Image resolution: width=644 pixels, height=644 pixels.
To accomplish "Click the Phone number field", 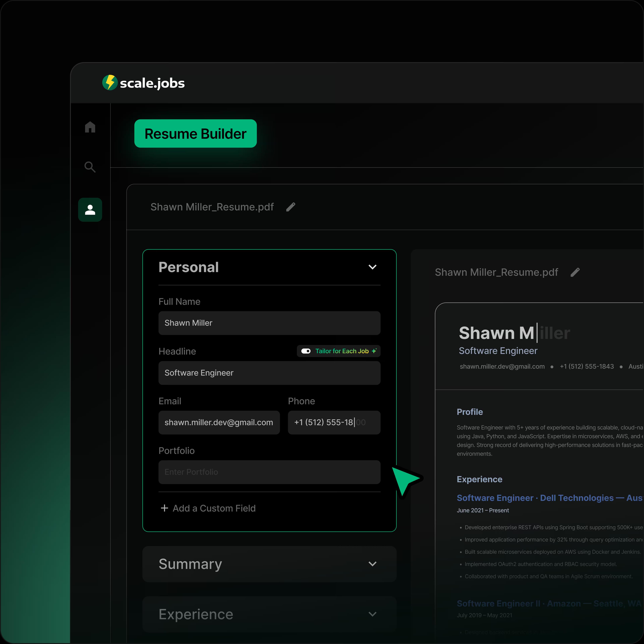I will [x=334, y=423].
